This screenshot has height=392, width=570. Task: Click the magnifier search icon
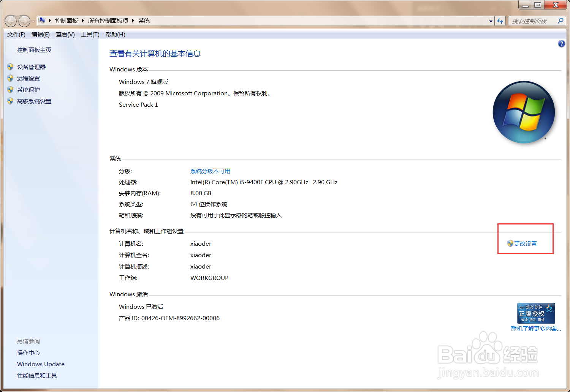coord(560,21)
